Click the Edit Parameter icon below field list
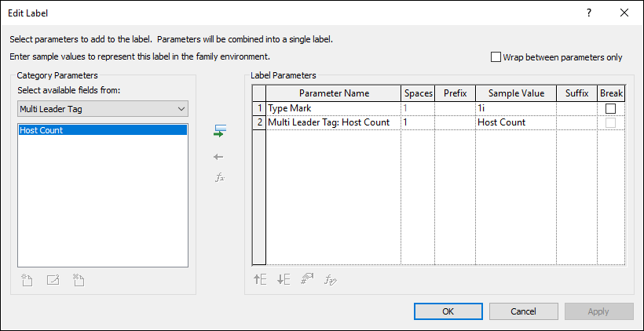 53,278
